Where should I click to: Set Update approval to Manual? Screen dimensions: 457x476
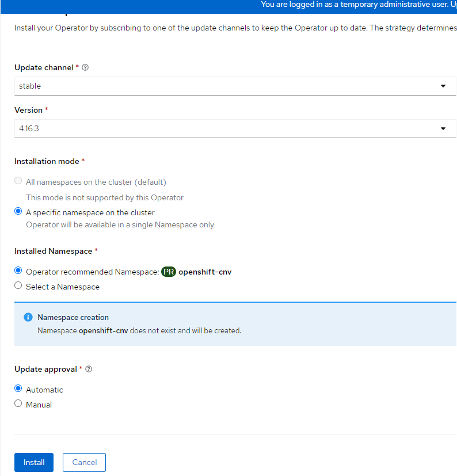click(x=18, y=403)
